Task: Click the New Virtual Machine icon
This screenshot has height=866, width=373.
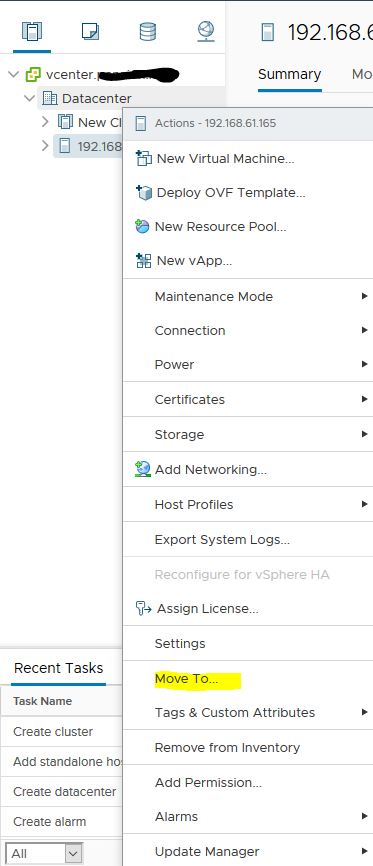Action: 143,159
